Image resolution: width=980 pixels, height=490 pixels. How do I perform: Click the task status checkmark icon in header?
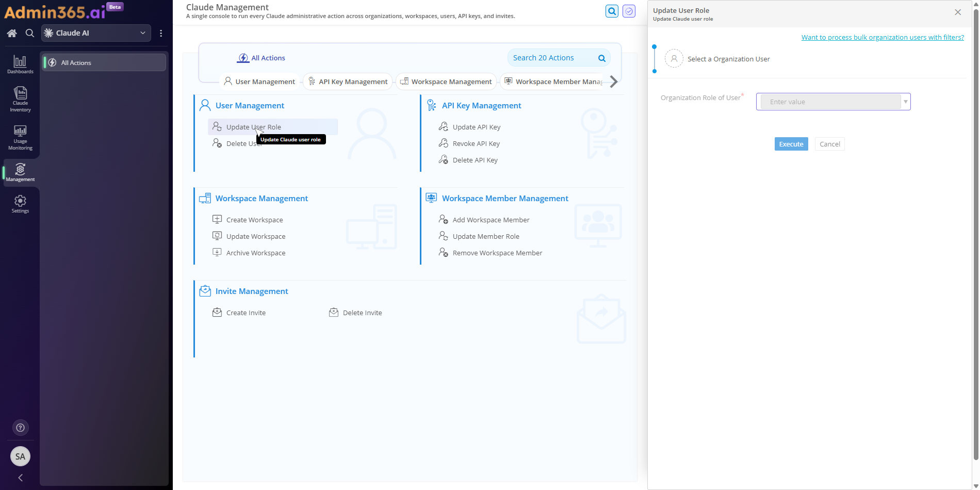click(x=629, y=11)
